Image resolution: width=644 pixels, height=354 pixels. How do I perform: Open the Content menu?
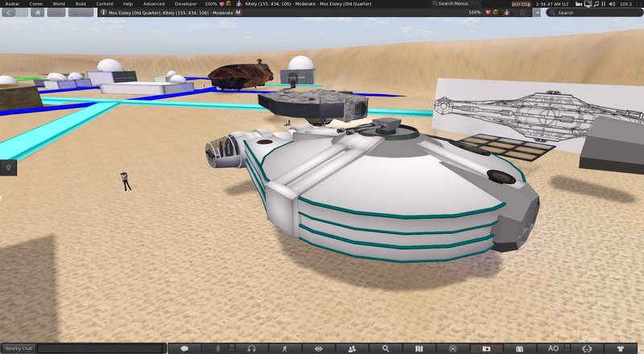(x=105, y=4)
